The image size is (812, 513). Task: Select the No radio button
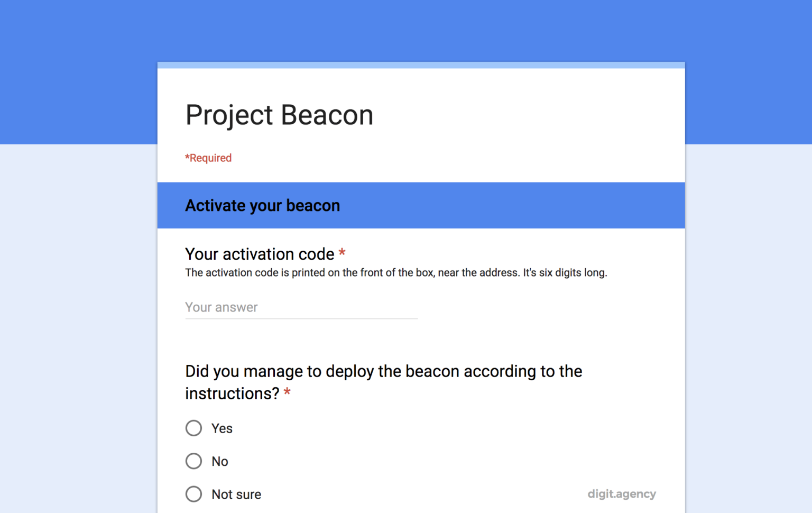[x=193, y=461]
